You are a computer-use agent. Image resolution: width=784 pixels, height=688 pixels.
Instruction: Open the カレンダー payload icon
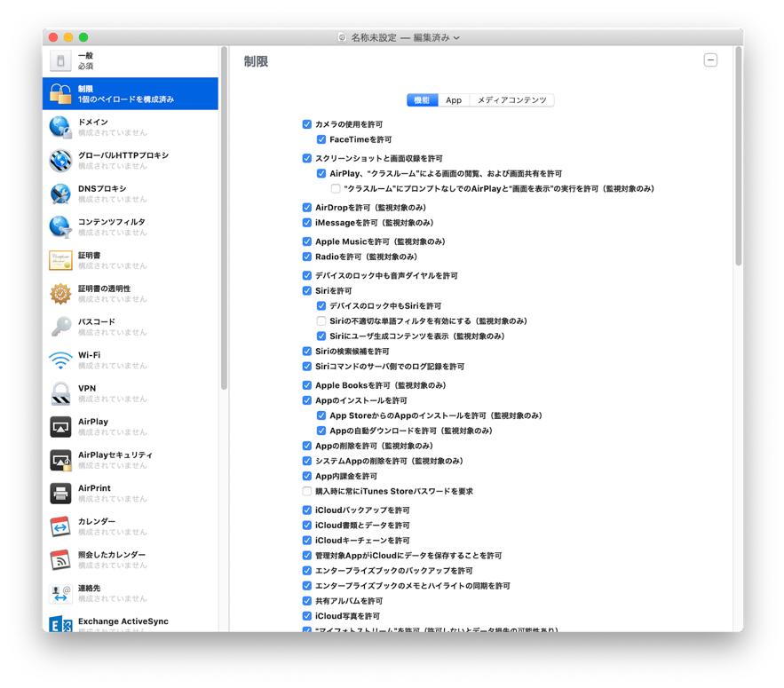pyautogui.click(x=62, y=526)
